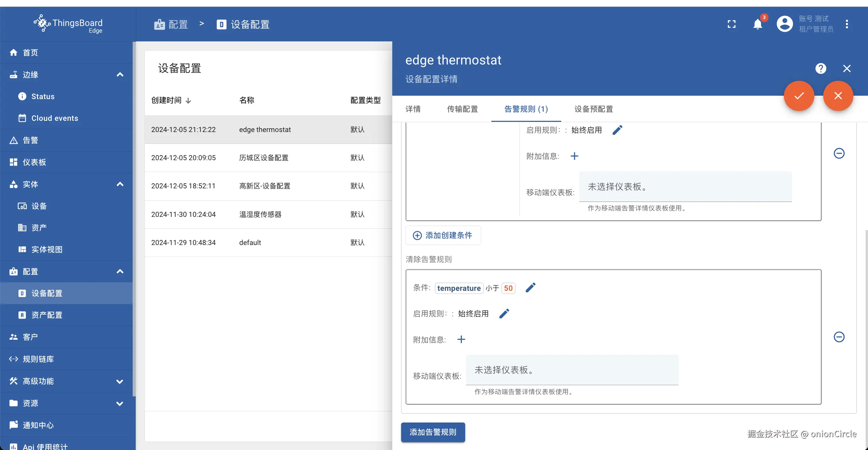The image size is (868, 450).
Task: Switch to the 传输配置 tab
Action: (x=462, y=109)
